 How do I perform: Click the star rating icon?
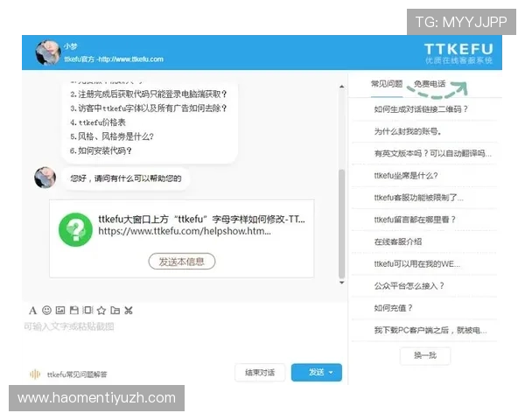point(101,311)
